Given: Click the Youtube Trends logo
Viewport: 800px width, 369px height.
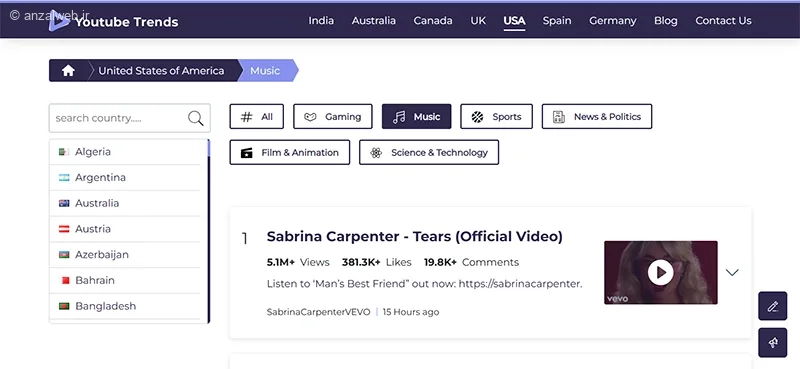Looking at the screenshot, I should pos(114,21).
